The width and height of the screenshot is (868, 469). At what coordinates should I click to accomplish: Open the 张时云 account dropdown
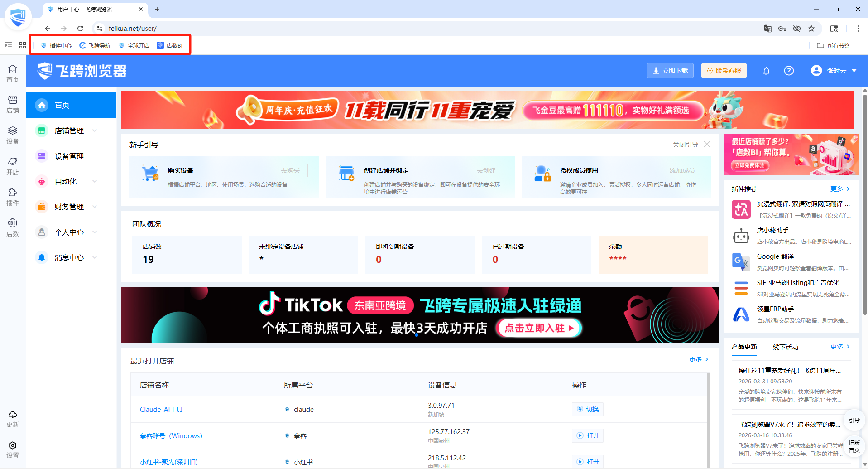pos(834,71)
